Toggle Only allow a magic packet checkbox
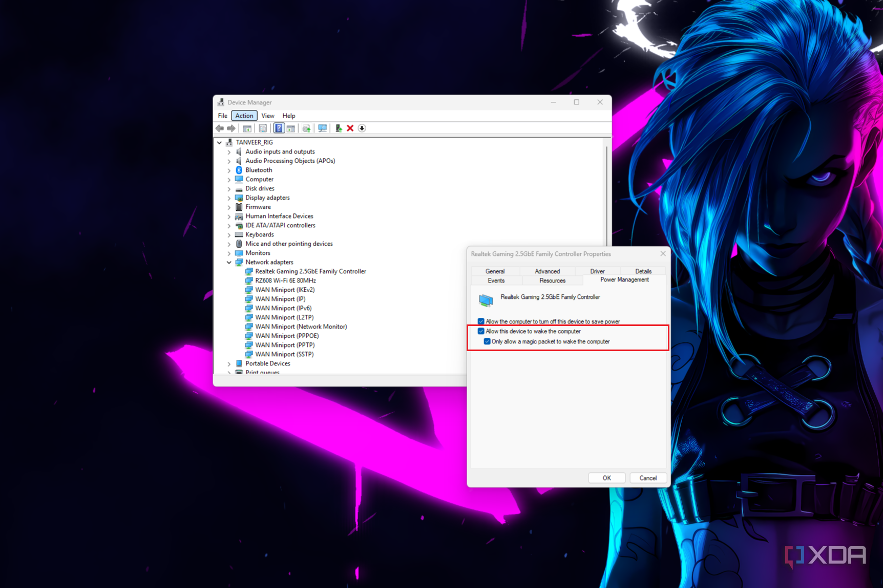 pyautogui.click(x=487, y=341)
